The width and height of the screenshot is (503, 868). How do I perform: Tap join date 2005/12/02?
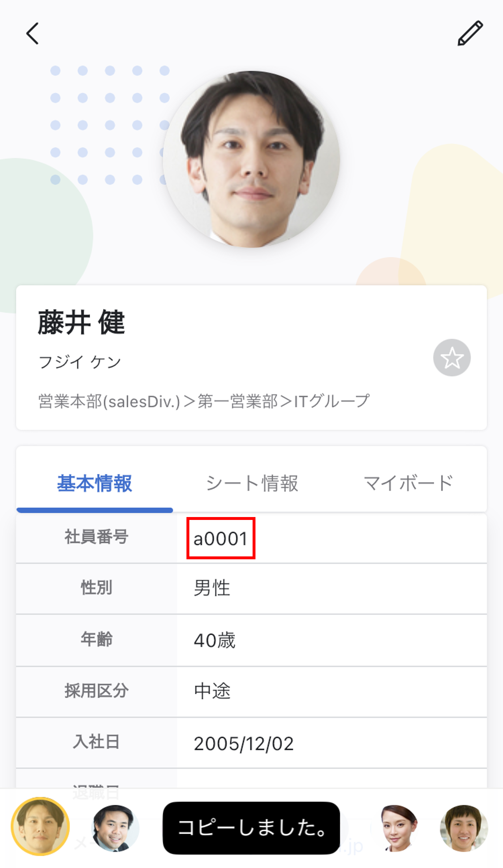click(x=244, y=743)
